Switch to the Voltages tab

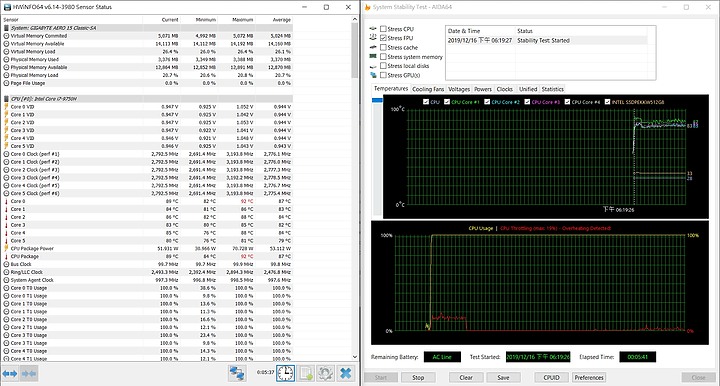[459, 89]
